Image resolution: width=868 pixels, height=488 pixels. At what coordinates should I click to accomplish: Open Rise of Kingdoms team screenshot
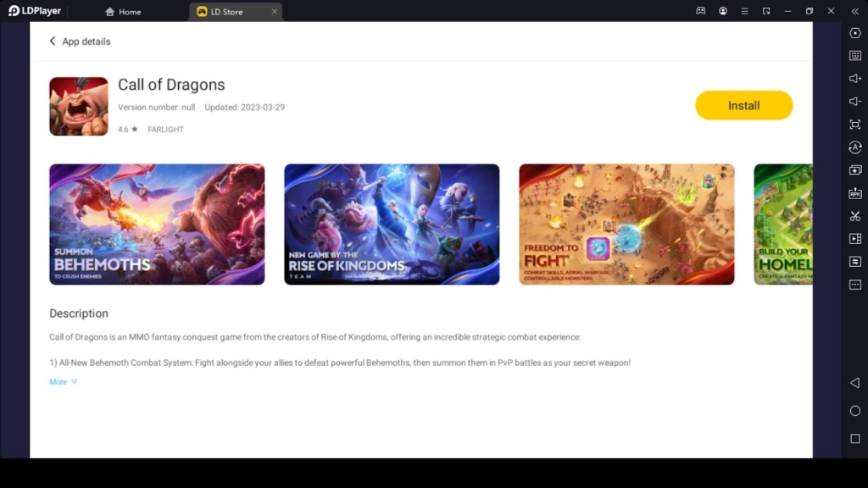[392, 224]
